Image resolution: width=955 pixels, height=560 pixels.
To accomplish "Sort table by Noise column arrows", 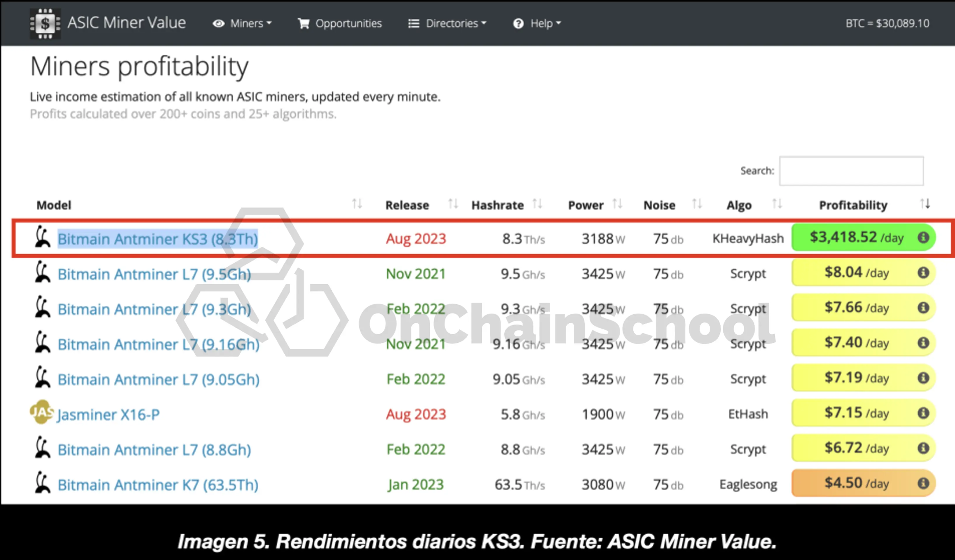I will click(x=697, y=204).
